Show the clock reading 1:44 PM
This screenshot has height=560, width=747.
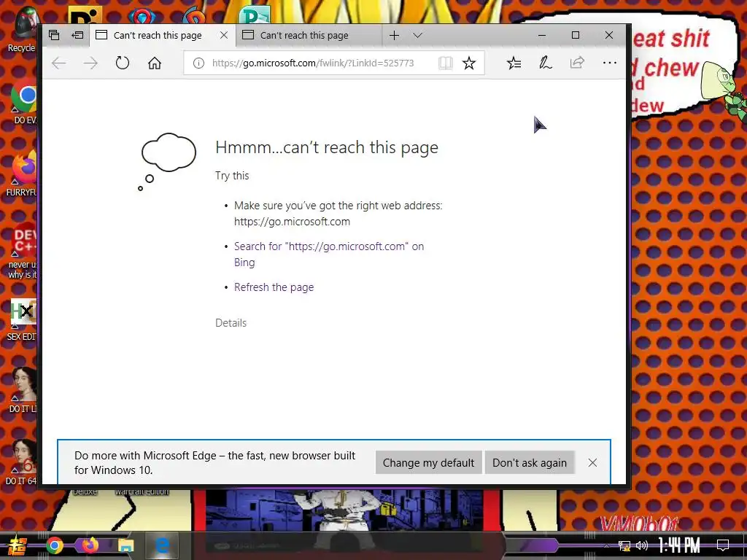click(679, 545)
